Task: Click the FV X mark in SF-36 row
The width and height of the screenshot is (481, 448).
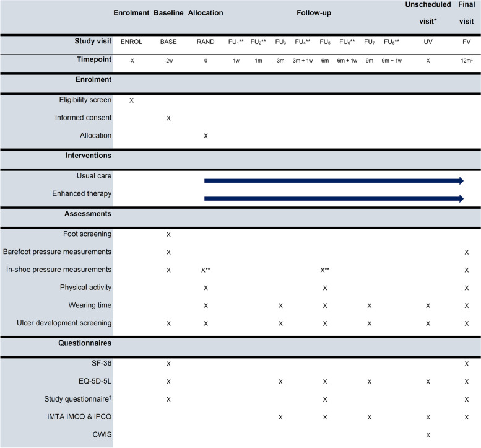Action: point(467,364)
